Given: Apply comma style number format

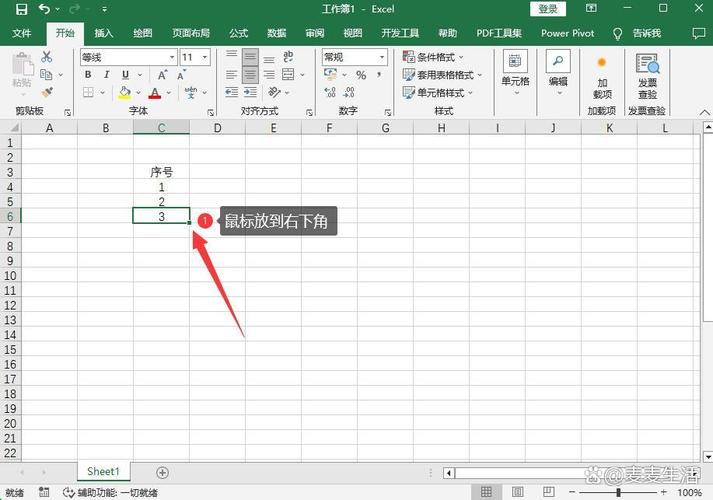Looking at the screenshot, I should coord(379,75).
